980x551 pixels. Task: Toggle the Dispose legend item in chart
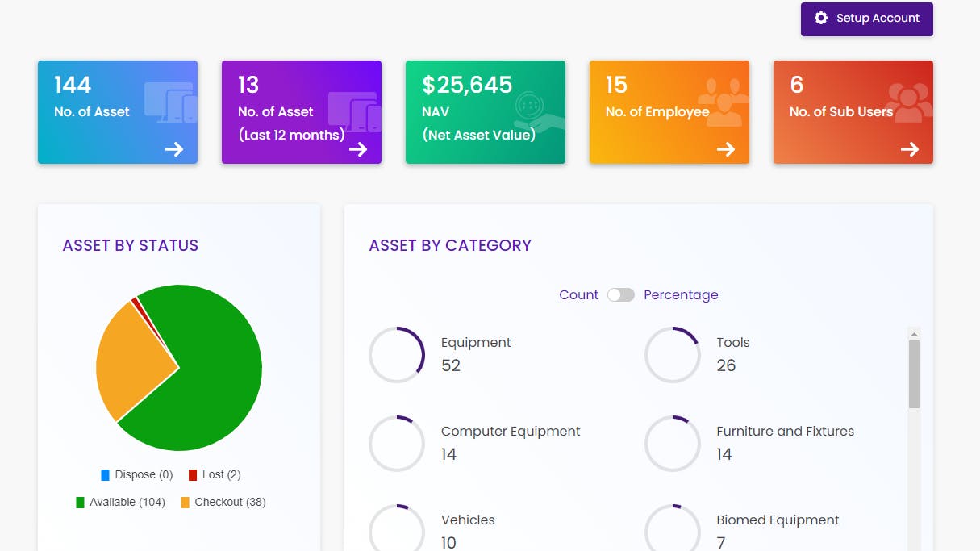point(136,475)
